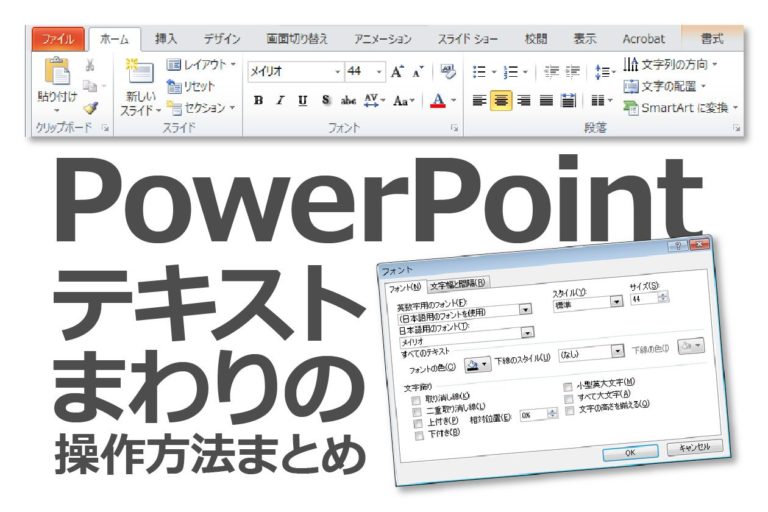Click the Bold formatting icon
The width and height of the screenshot is (768, 512).
click(259, 100)
